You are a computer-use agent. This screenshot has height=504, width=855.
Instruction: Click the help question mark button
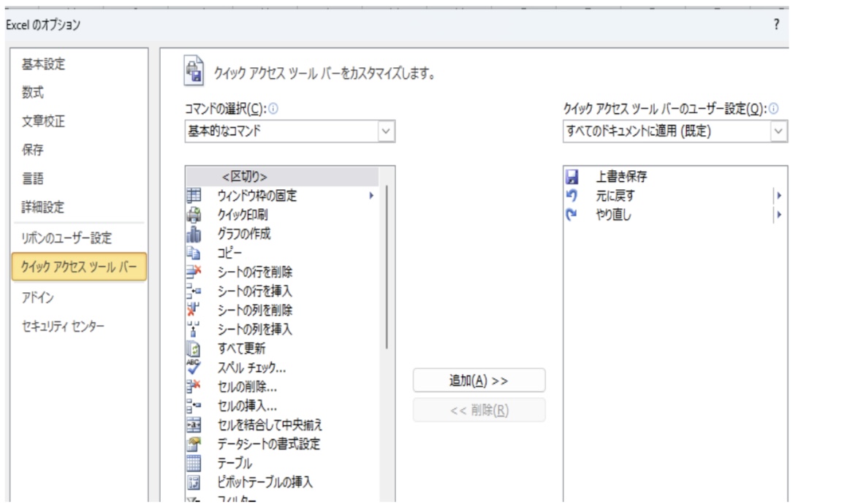(x=775, y=25)
